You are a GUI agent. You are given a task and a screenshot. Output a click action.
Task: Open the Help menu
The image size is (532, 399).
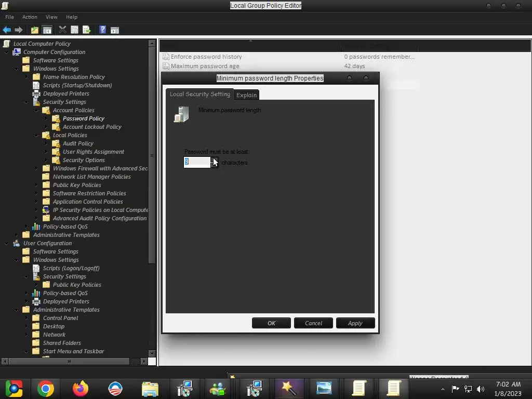(x=72, y=17)
